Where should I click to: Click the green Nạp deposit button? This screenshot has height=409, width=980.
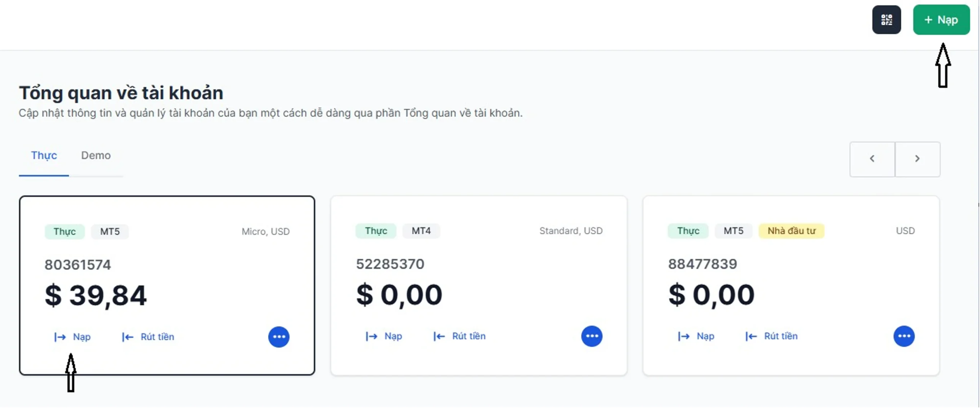(x=941, y=20)
